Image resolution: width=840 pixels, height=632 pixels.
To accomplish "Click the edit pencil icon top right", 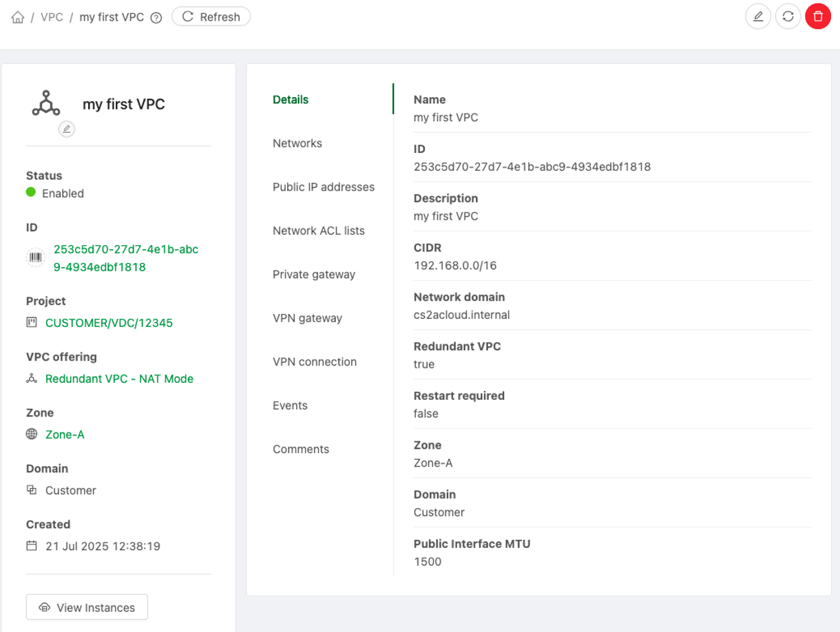I will [758, 17].
